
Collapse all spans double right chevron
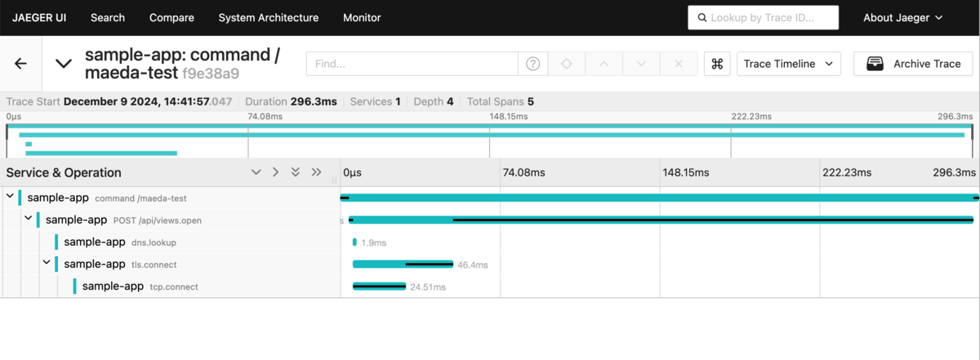pos(316,172)
